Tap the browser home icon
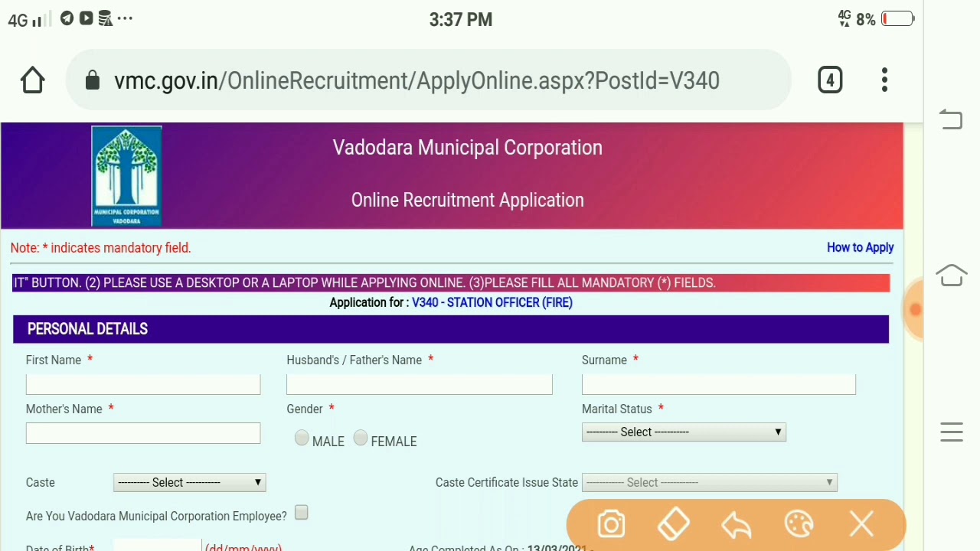980x551 pixels. [33, 80]
